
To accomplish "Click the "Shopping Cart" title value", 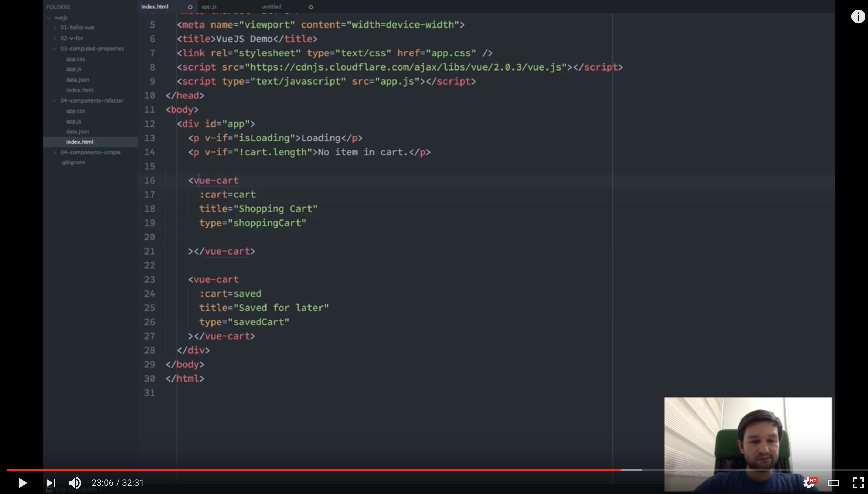I will click(x=275, y=209).
